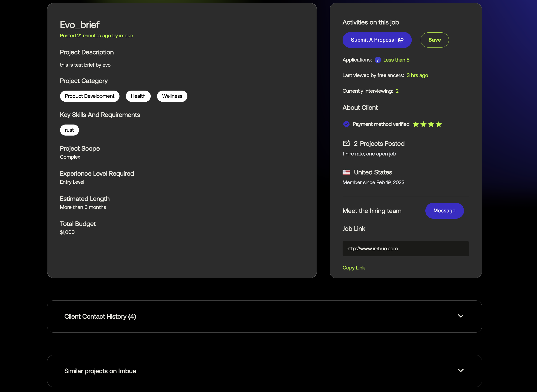Screen dimensions: 537x392
Task: Click the payment verified badge icon
Action: (x=346, y=124)
